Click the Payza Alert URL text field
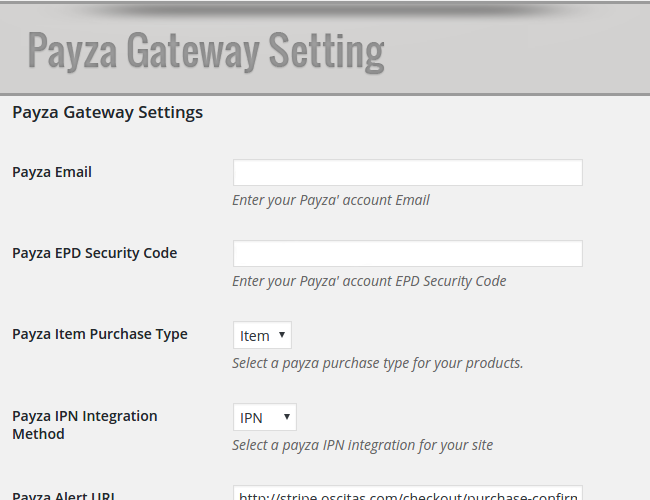Viewport: 650px width, 500px height. coord(407,493)
